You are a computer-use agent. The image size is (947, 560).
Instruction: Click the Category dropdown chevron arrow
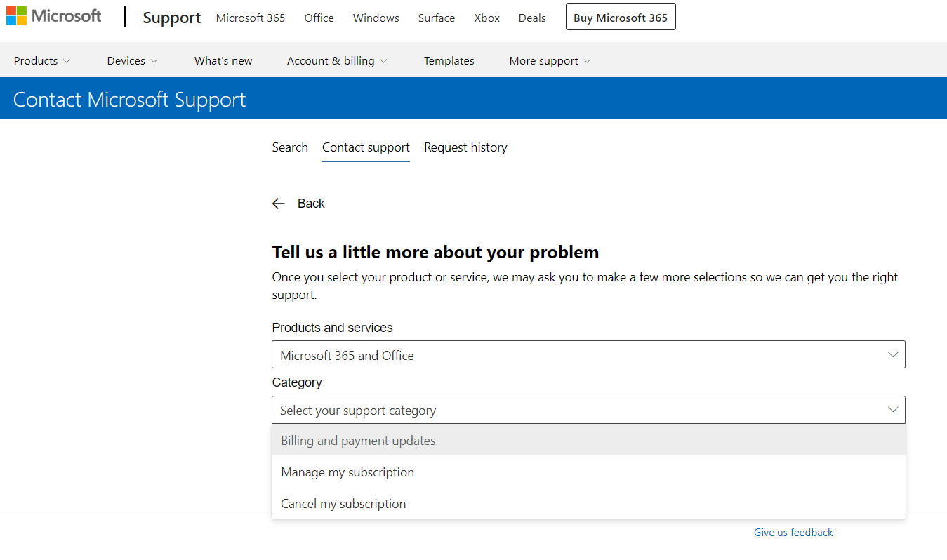tap(893, 410)
